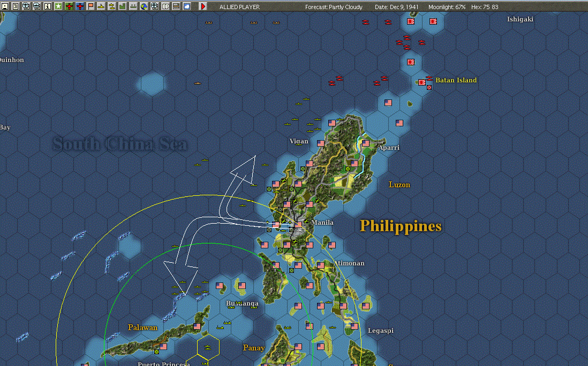Click the Moonlight: 67% indicator

[447, 7]
